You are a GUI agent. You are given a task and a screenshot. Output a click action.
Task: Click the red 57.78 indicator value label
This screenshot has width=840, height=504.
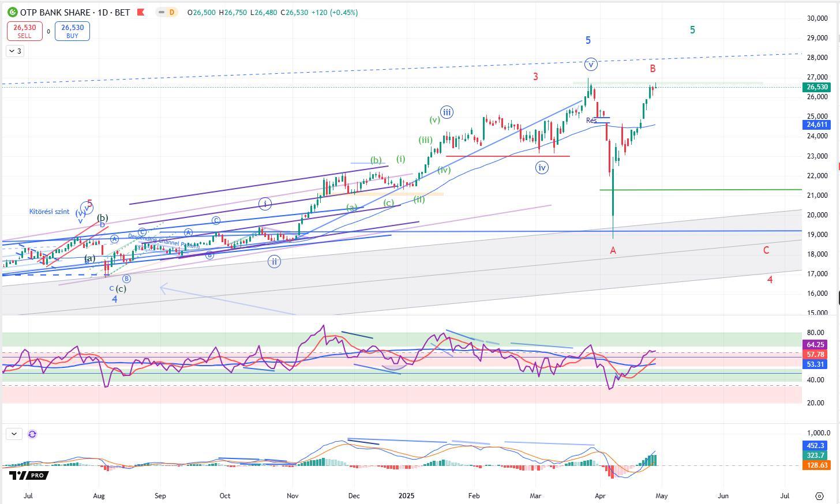815,354
